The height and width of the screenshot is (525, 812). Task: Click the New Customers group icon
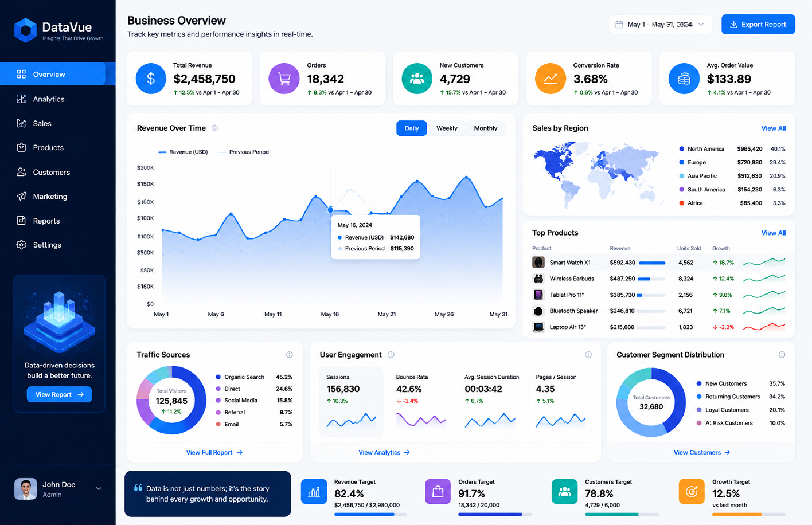(x=417, y=79)
